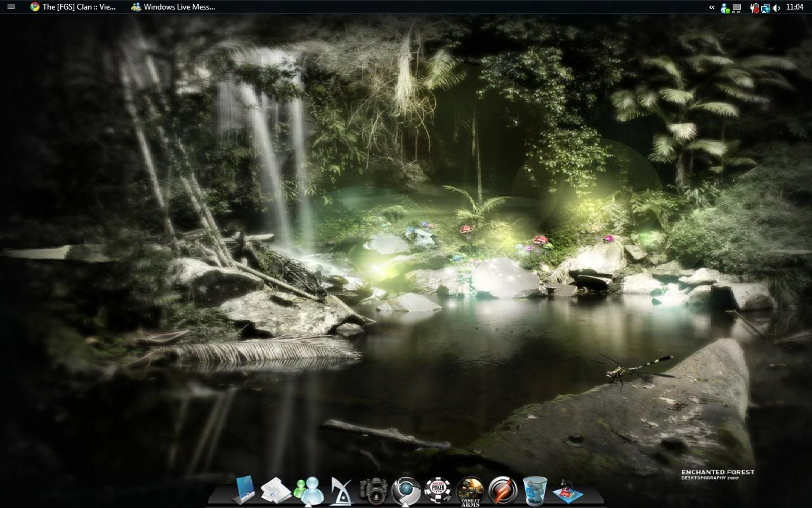Open the network connection tray icon

(766, 8)
